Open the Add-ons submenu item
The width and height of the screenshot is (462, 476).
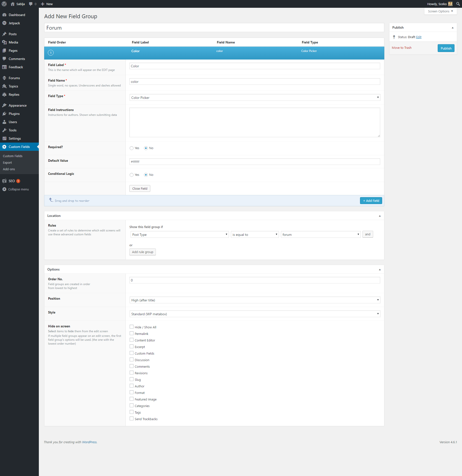[9, 169]
